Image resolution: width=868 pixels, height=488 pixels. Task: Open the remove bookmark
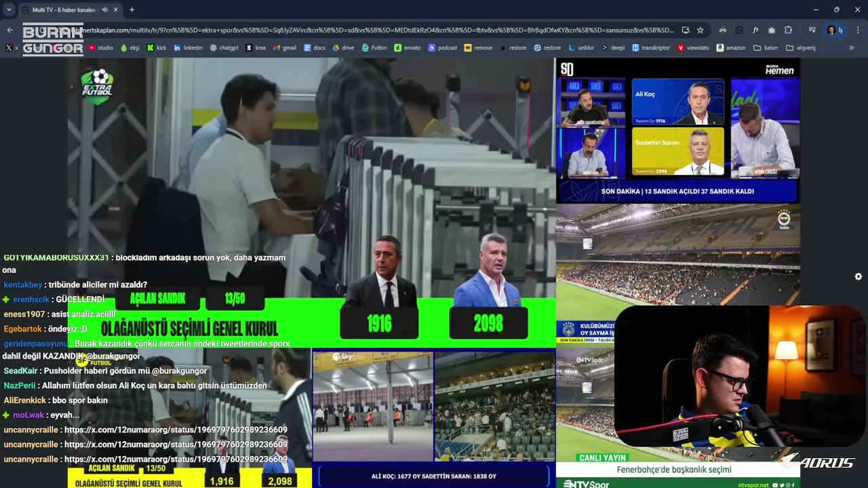pyautogui.click(x=478, y=48)
